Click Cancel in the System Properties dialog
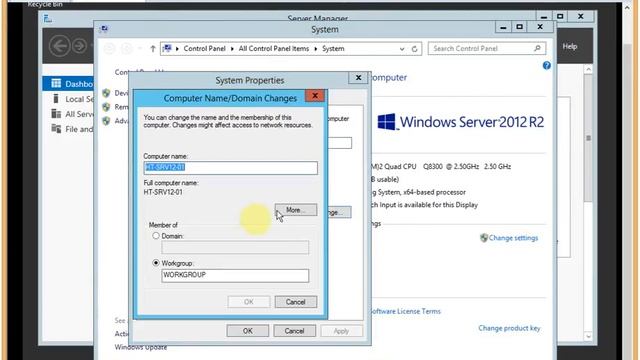 point(294,331)
